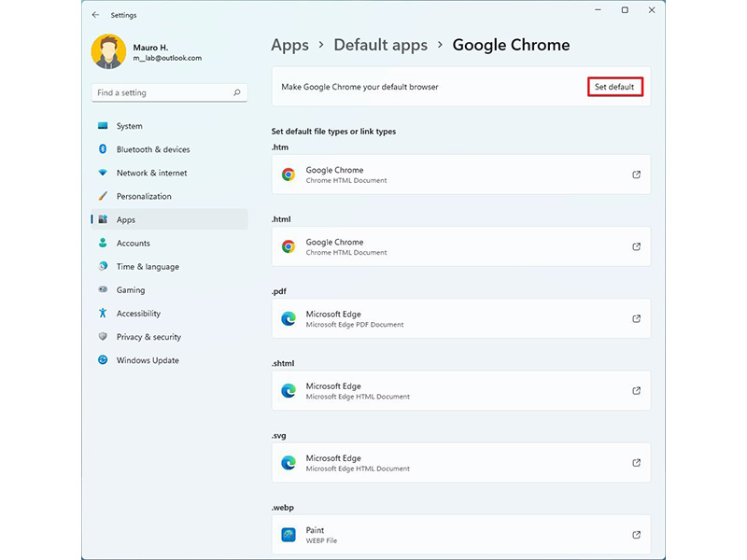The width and height of the screenshot is (747, 560).
Task: Click the System monitor icon
Action: coord(103,126)
